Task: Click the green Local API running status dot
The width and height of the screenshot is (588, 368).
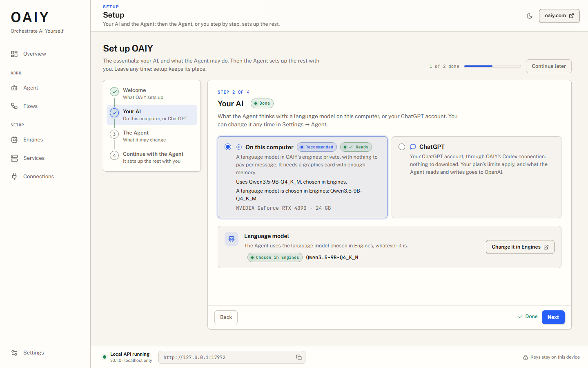Action: (x=105, y=357)
